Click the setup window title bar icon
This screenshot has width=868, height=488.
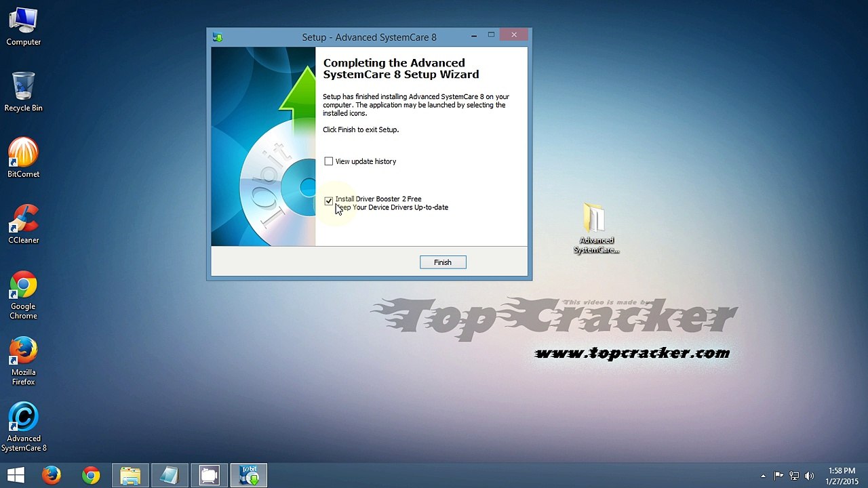[218, 37]
